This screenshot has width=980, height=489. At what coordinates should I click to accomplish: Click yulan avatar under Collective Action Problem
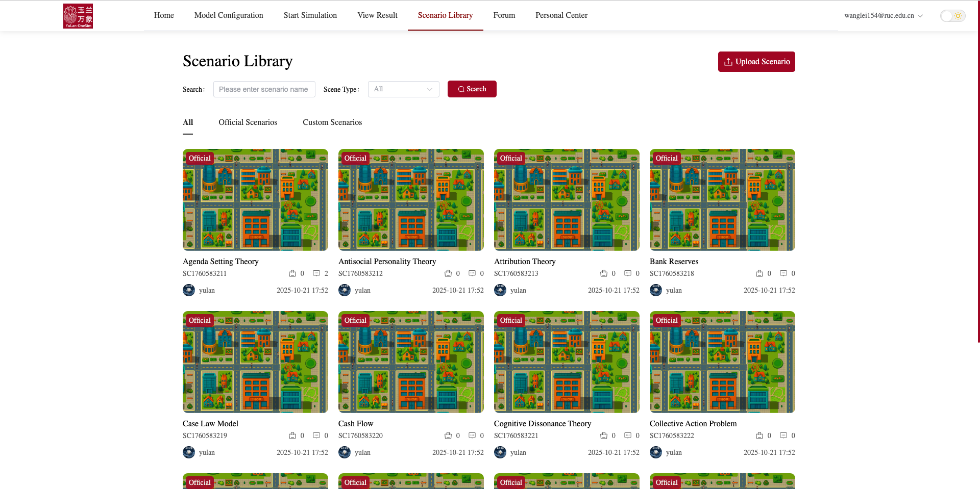[x=656, y=452]
